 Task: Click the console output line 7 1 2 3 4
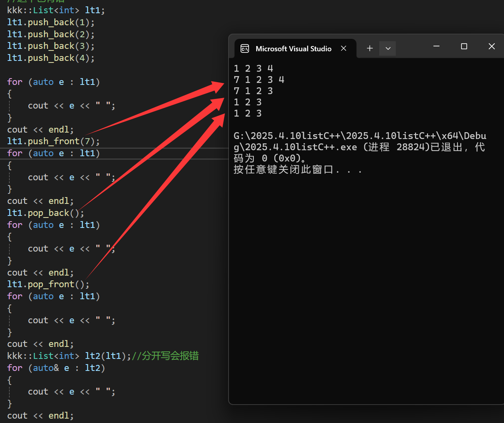[x=259, y=80]
